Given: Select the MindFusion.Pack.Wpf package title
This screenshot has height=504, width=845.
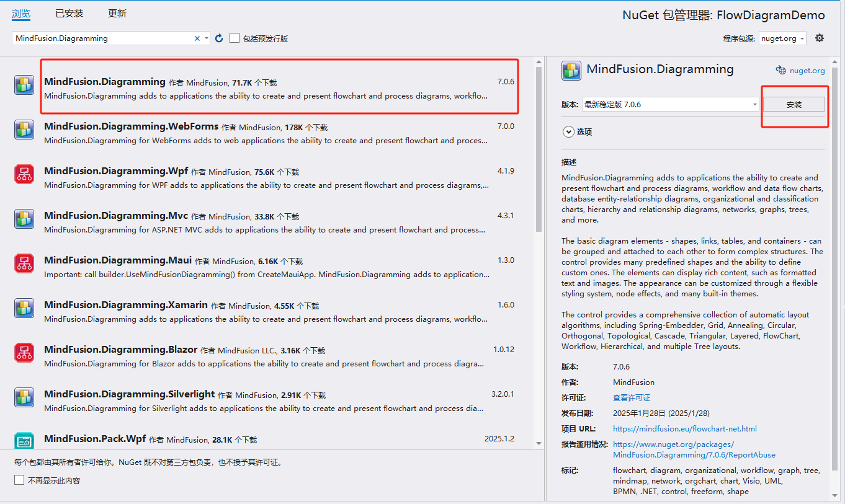Looking at the screenshot, I should pos(95,439).
